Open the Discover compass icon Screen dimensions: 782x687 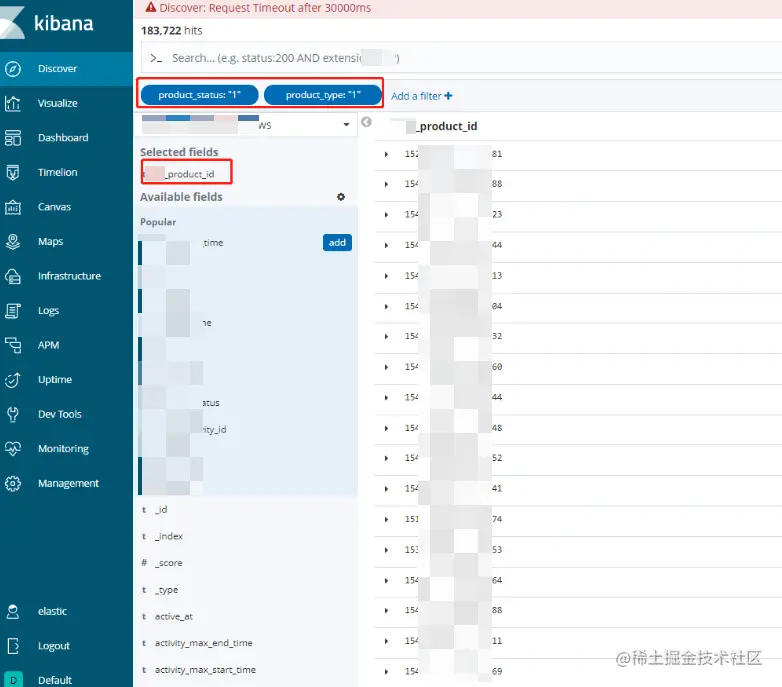pyautogui.click(x=12, y=69)
